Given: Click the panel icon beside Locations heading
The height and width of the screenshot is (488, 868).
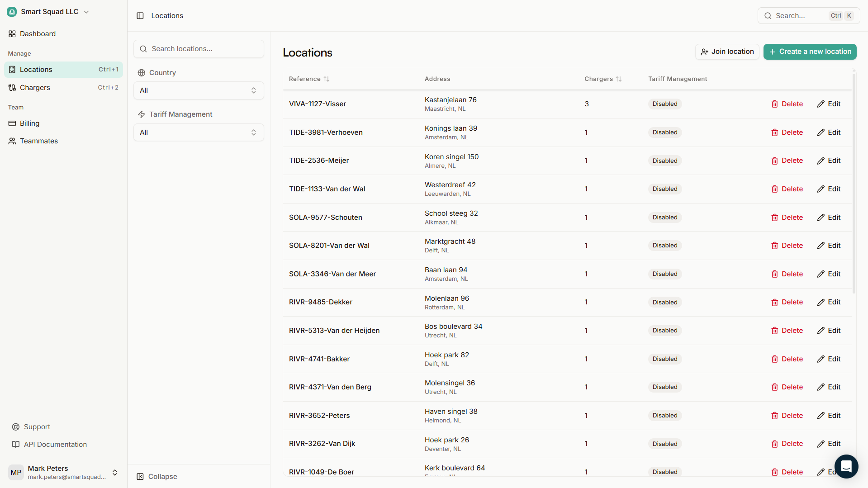Looking at the screenshot, I should [x=141, y=15].
